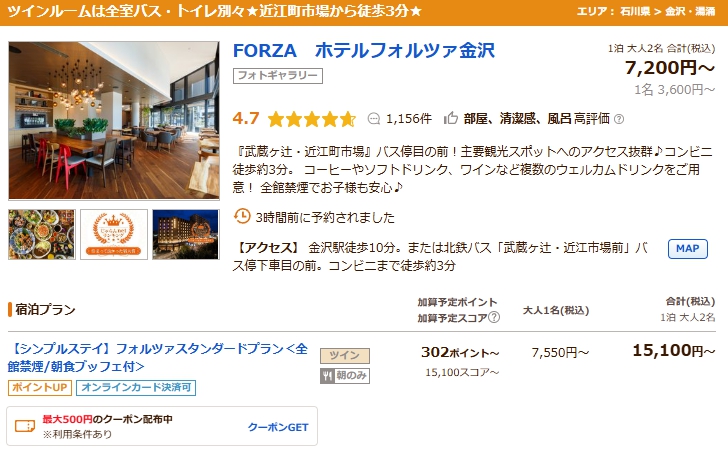Image resolution: width=728 pixels, height=450 pixels.
Task: Click the review count speech bubble icon
Action: (x=374, y=118)
